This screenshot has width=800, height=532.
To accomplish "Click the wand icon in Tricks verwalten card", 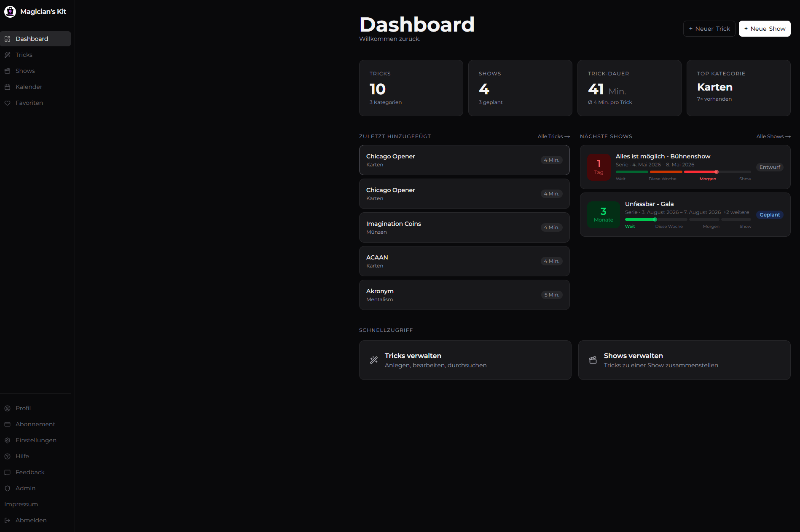I will [374, 360].
